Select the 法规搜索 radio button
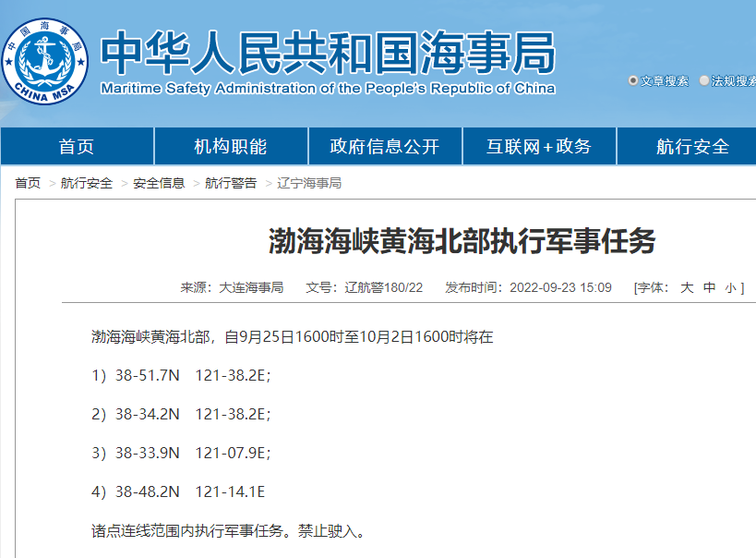The image size is (756, 558). point(704,81)
